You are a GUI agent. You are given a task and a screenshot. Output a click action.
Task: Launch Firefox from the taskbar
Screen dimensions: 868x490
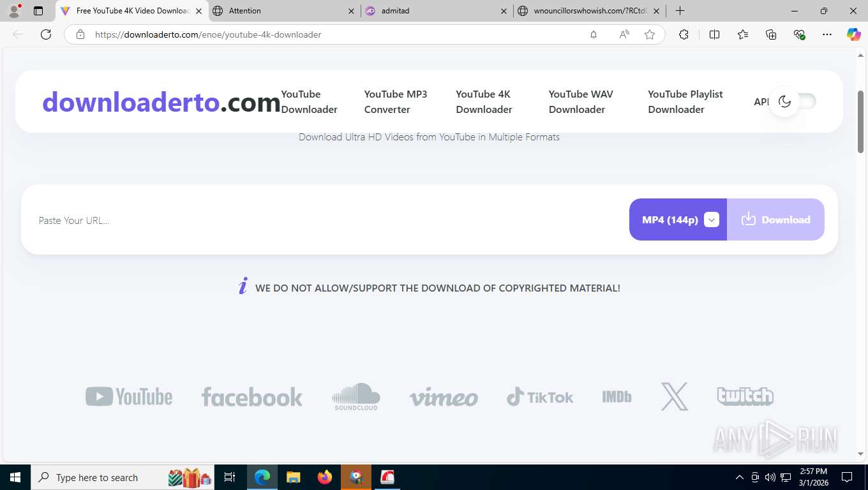324,477
